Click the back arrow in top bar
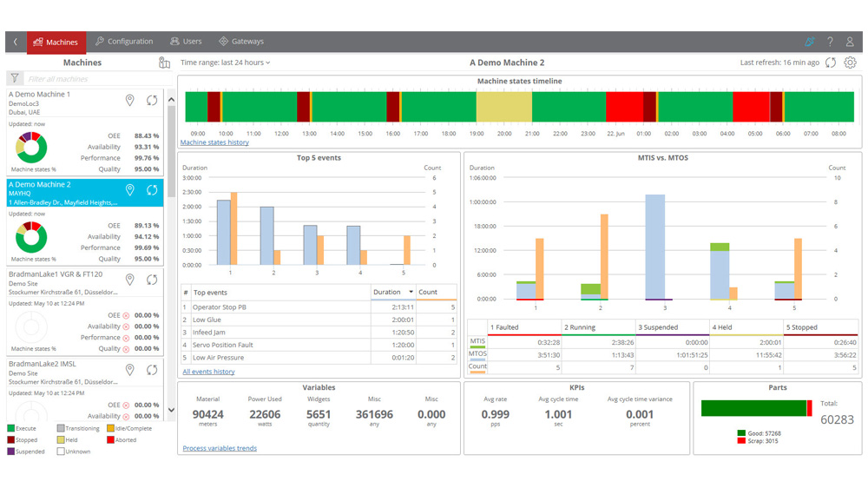Screen dimensions: 868x488 15,42
